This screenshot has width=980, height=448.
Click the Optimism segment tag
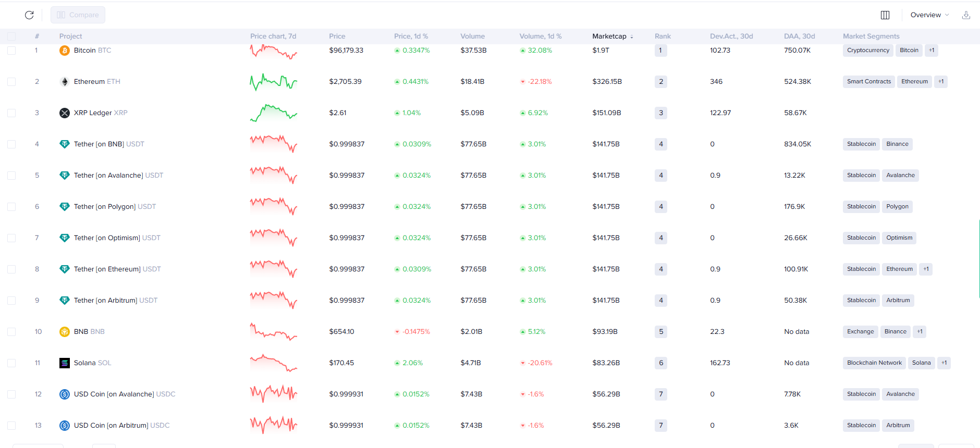click(899, 238)
